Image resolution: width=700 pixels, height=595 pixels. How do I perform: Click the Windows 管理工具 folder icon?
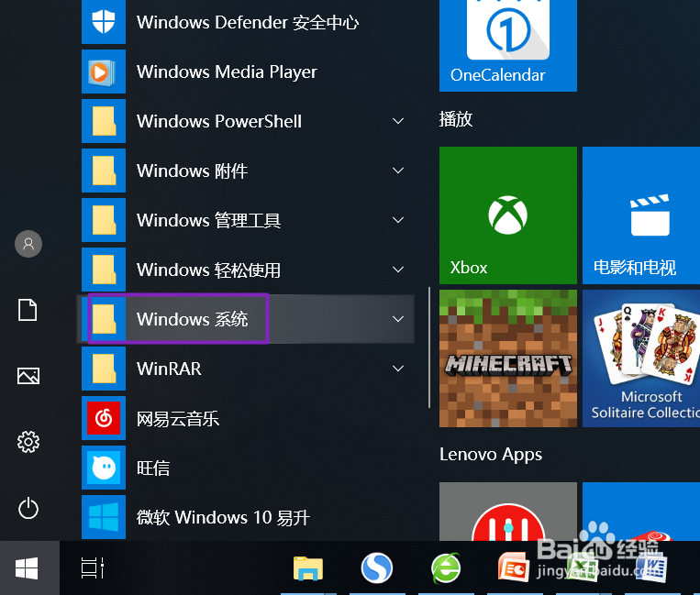click(x=104, y=220)
